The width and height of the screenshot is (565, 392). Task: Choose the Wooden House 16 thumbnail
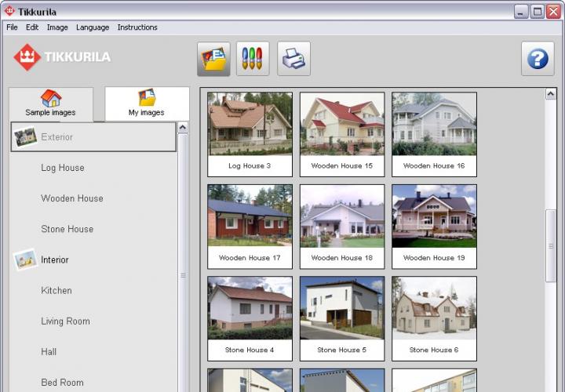pos(434,134)
